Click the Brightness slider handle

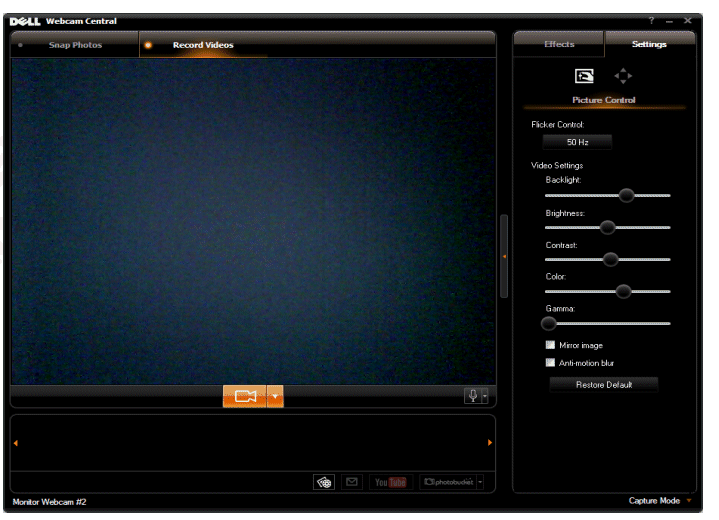(608, 227)
